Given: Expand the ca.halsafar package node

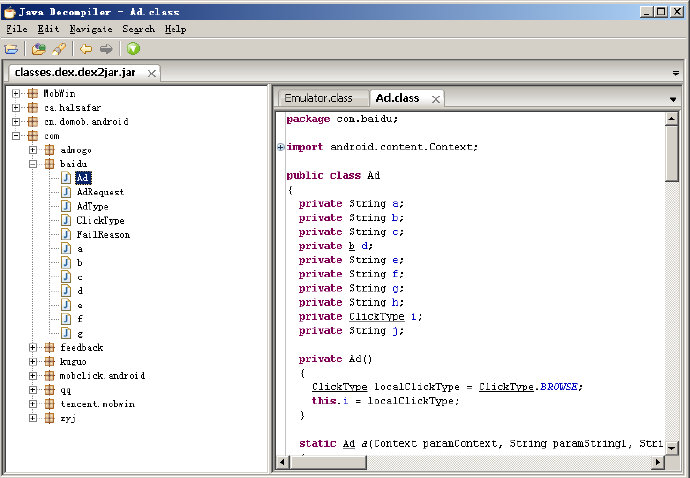Looking at the screenshot, I should 16,107.
